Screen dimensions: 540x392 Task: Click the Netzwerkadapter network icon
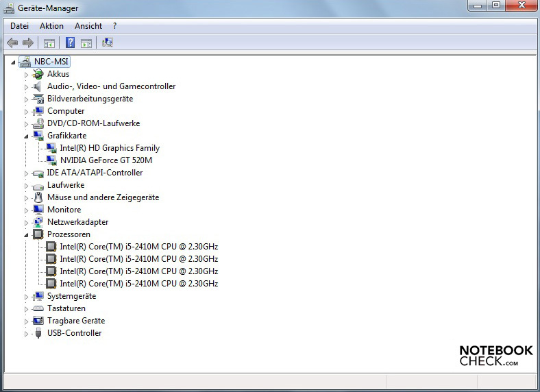[38, 222]
